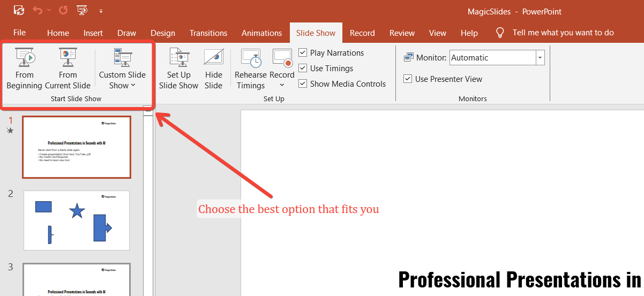This screenshot has width=644, height=296.
Task: Open Customize Quick Access Toolbar dropdown
Action: [101, 11]
